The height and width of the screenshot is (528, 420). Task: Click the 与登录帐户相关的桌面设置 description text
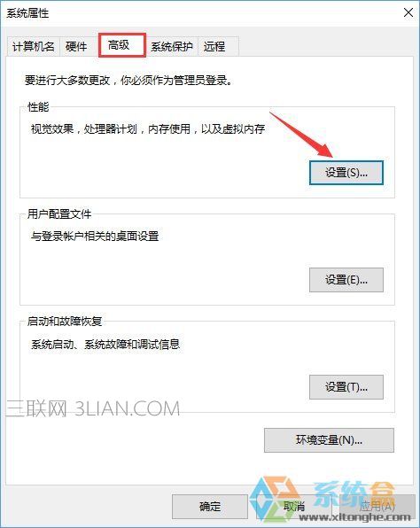tap(95, 237)
